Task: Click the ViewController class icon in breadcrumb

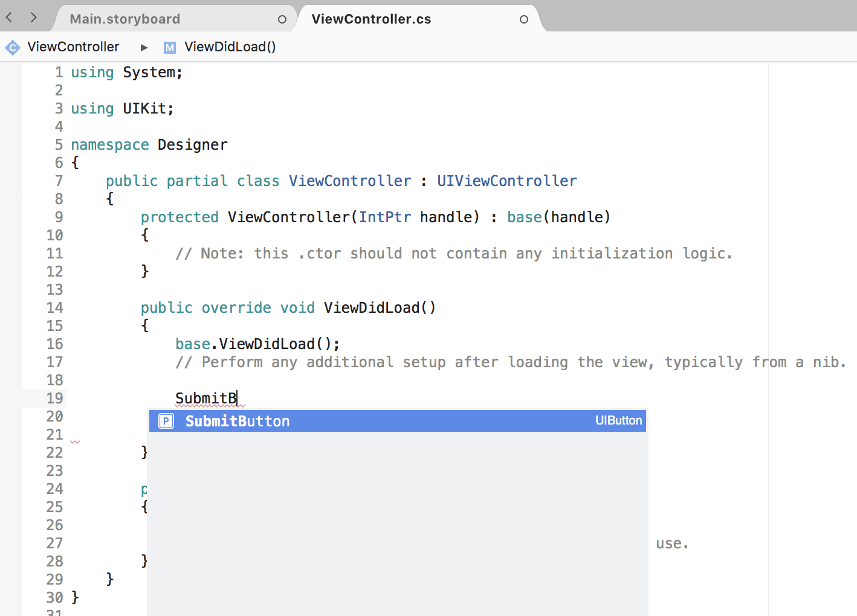Action: pos(13,47)
